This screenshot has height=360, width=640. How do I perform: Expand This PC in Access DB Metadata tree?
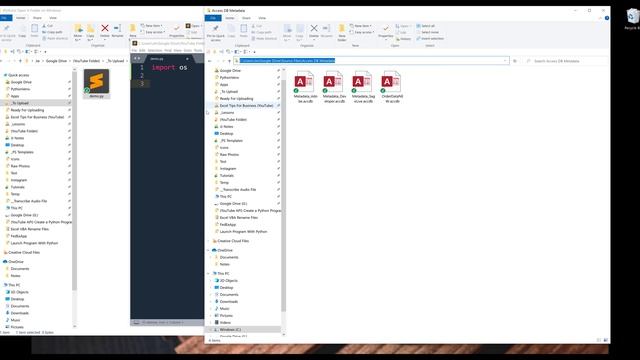209,273
